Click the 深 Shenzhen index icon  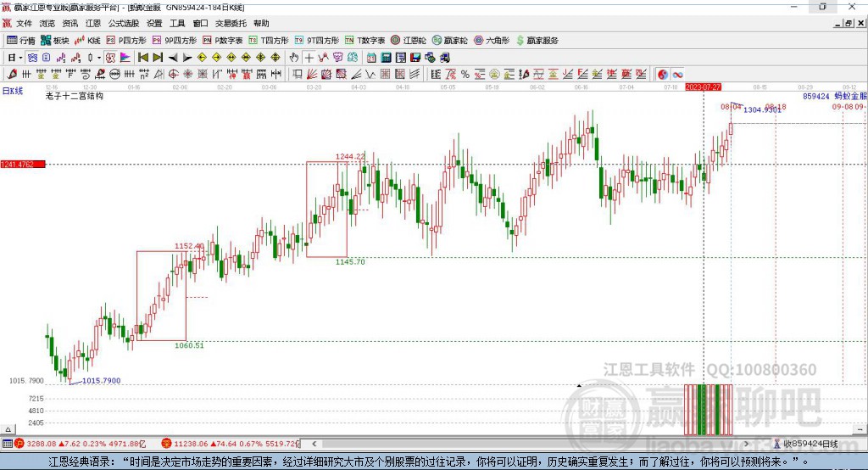pos(166,444)
